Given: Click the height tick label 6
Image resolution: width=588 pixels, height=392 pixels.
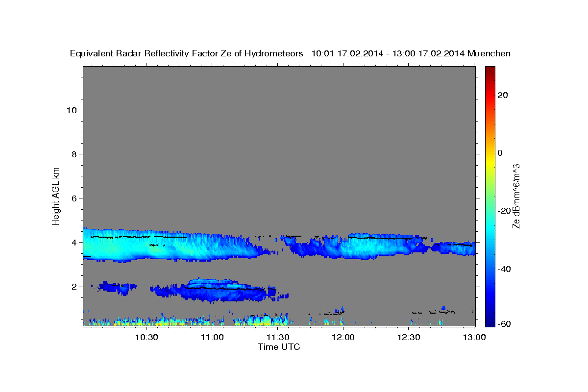Looking at the screenshot, I should (74, 198).
